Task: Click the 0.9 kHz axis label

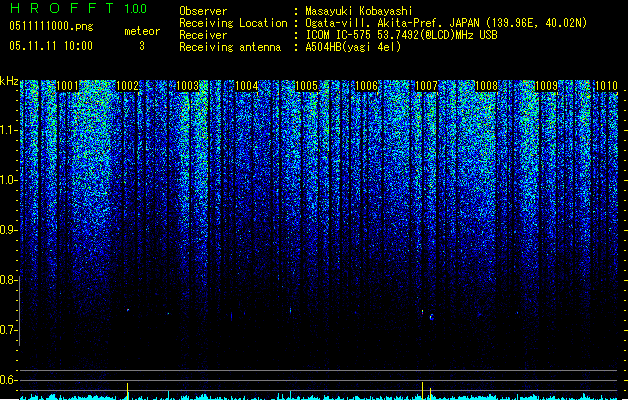Action: (x=8, y=230)
